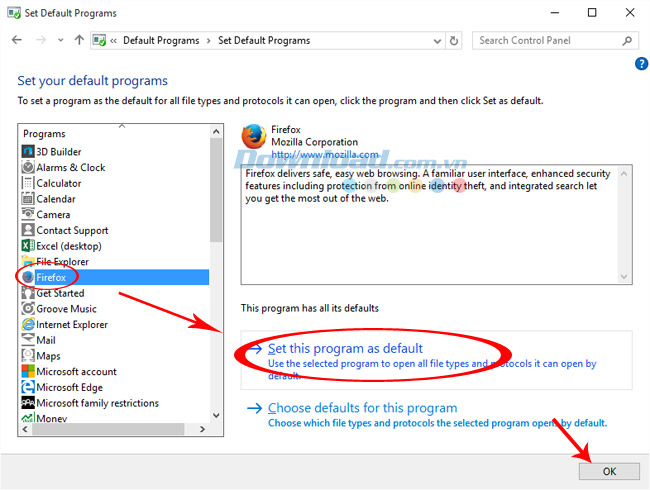Click the Camera icon in list

pos(28,214)
